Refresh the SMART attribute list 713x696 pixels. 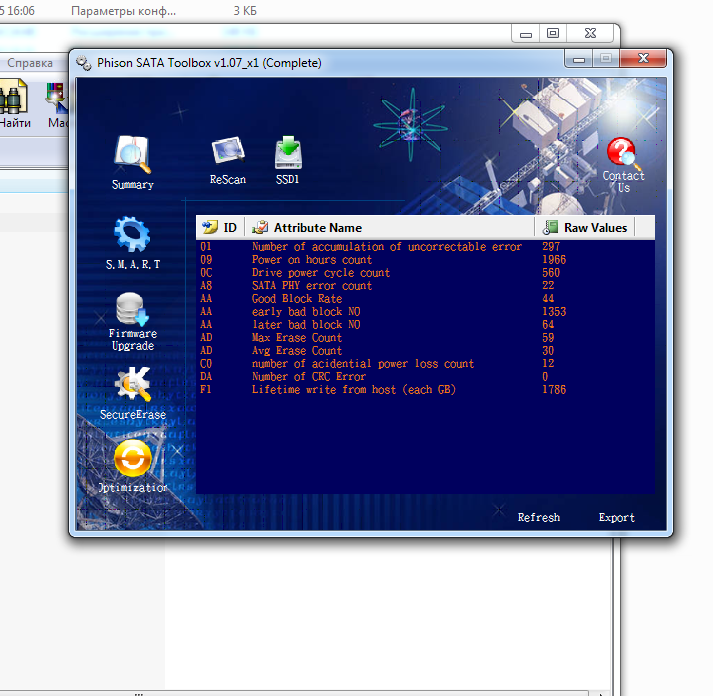tap(538, 517)
